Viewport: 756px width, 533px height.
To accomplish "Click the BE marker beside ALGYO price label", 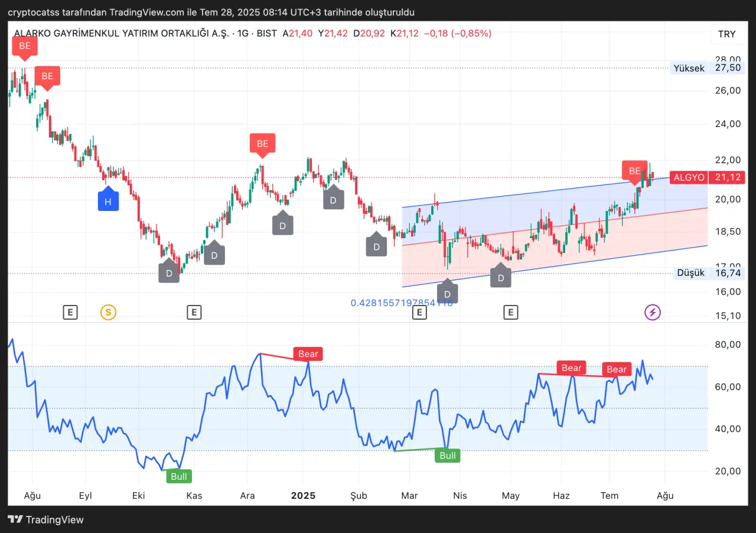I will coord(634,171).
